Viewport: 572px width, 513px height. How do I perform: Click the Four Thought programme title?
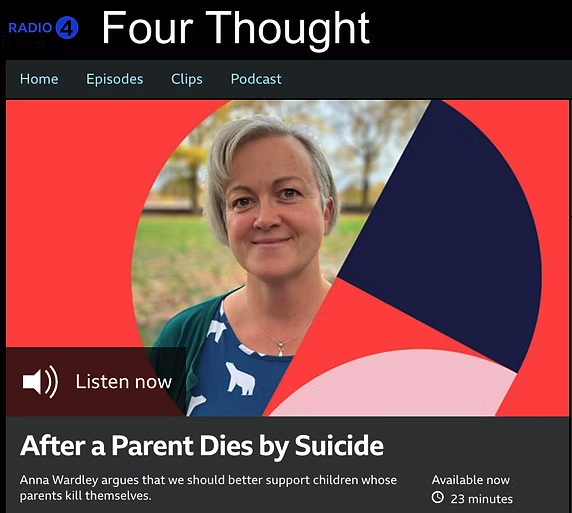click(x=236, y=28)
